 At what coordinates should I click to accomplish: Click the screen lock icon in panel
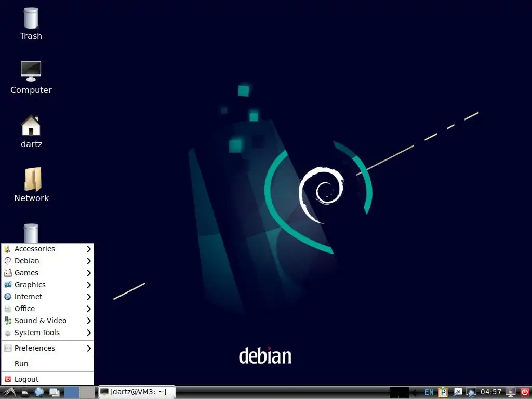(x=511, y=393)
